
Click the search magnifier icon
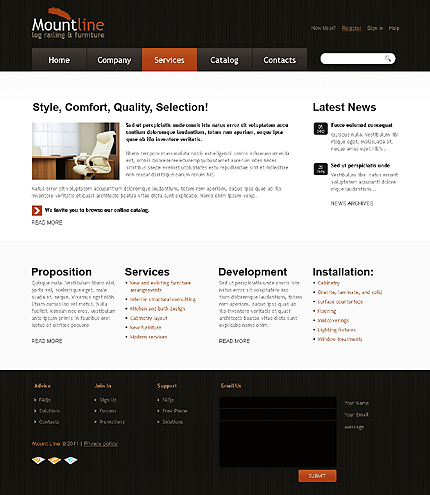tap(388, 59)
